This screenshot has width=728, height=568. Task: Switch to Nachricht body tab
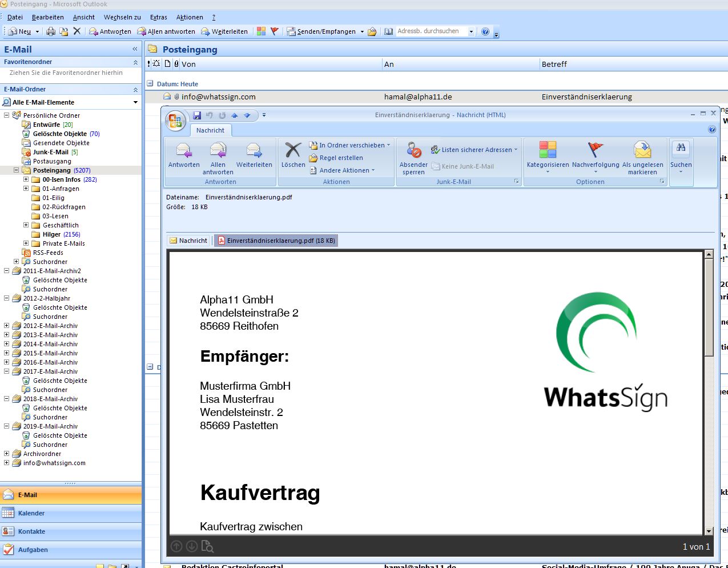click(x=188, y=241)
